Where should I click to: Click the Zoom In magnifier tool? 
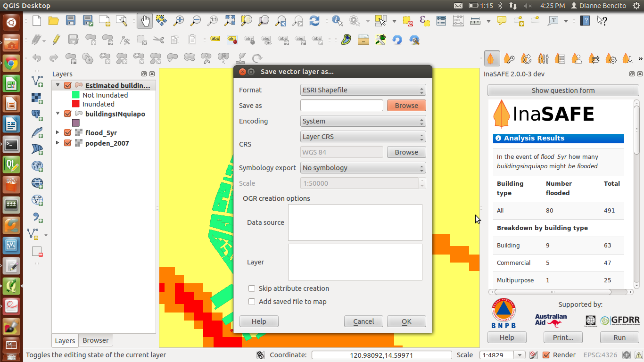coord(178,21)
